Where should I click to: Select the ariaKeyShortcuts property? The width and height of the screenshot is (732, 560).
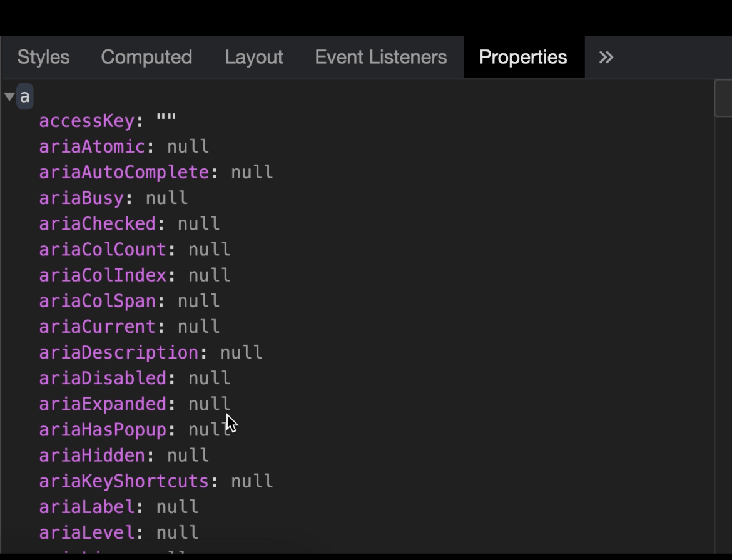tap(124, 481)
